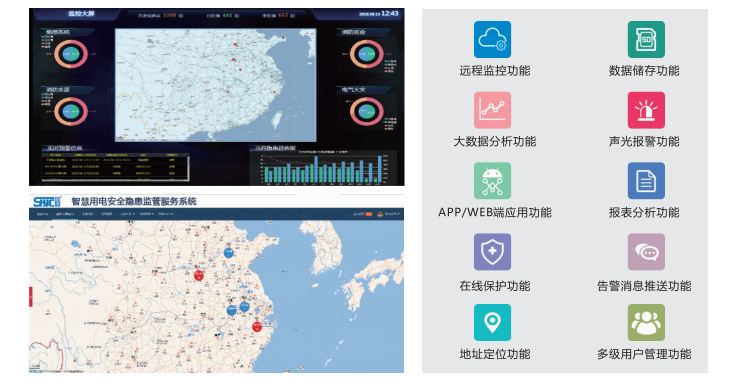Screen dimensions: 730x390
Task: Select the APP/WEB端应用功能 android icon
Action: coord(492,181)
